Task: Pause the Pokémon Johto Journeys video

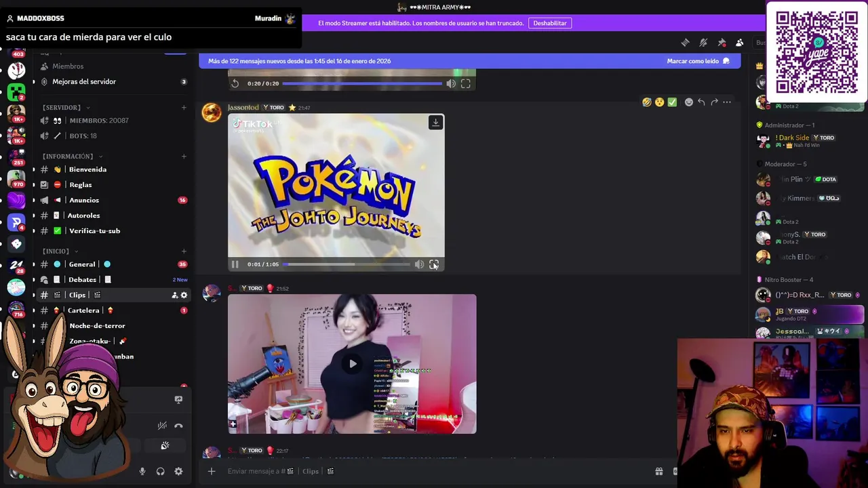Action: pos(235,264)
